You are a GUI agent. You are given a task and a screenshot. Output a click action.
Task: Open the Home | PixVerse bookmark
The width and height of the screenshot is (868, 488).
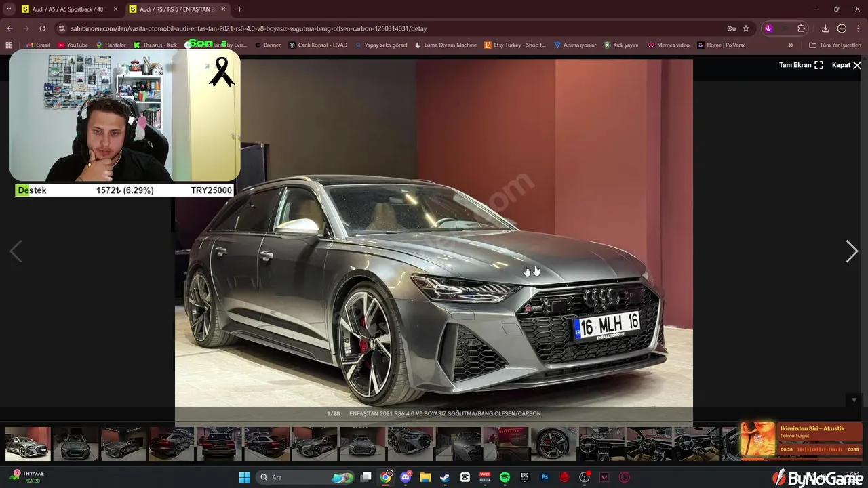721,45
